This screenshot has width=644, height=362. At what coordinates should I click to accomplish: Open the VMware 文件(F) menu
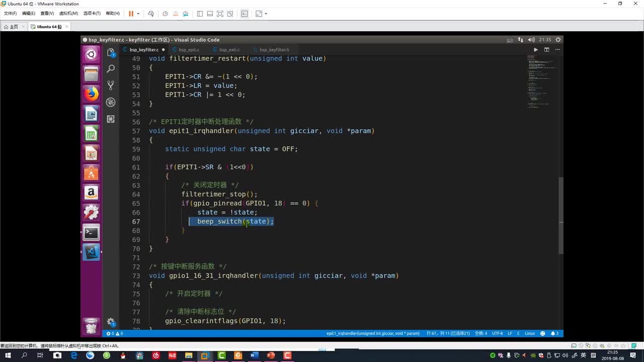pos(10,14)
